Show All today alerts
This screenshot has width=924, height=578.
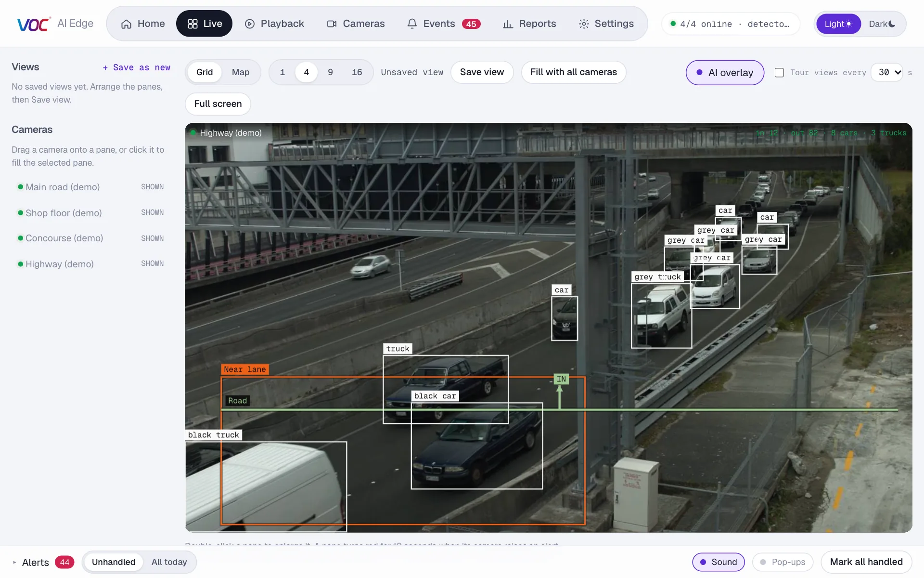[169, 562]
